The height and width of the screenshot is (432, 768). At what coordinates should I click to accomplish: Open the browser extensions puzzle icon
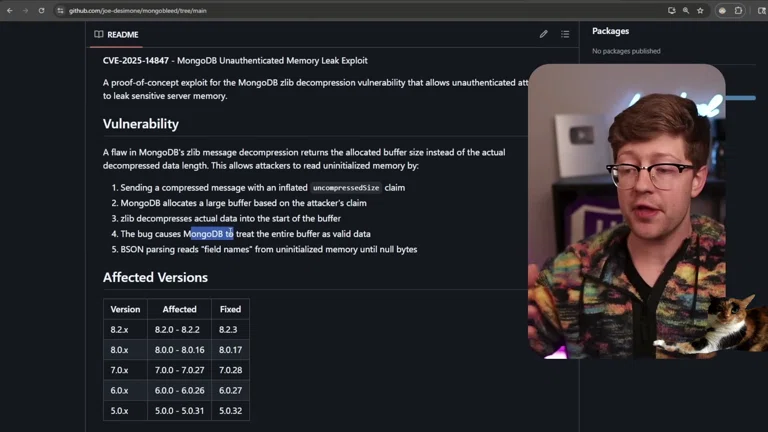739,10
